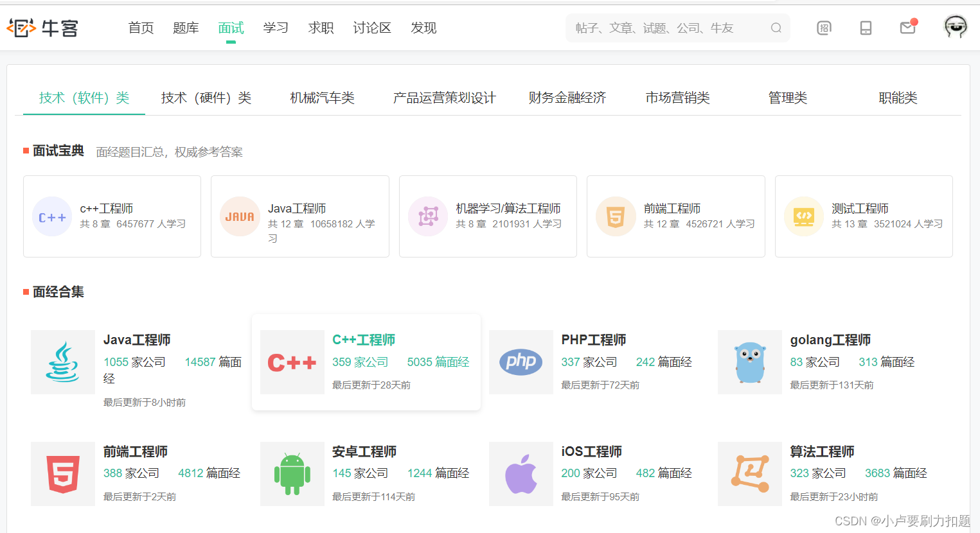Screen dimensions: 980x533
Task: Click the 1055 家公司 count
Action: click(x=134, y=362)
